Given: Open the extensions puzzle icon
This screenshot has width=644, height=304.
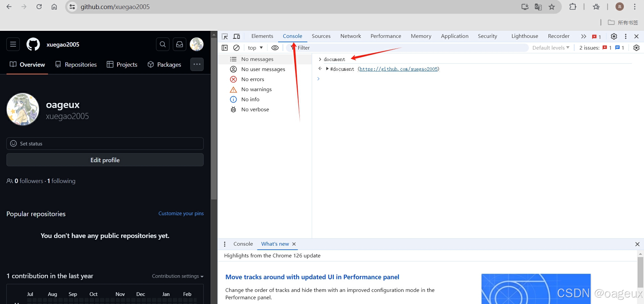Looking at the screenshot, I should pyautogui.click(x=573, y=7).
